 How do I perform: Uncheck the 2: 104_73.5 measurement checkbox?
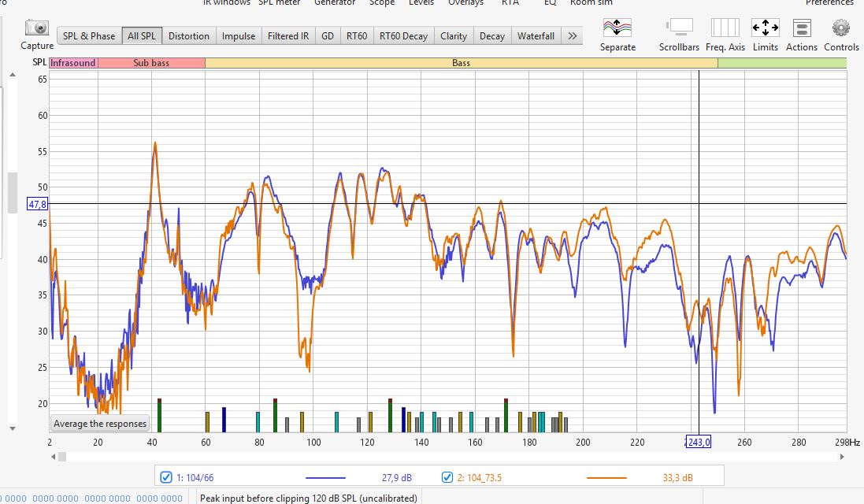tap(447, 477)
